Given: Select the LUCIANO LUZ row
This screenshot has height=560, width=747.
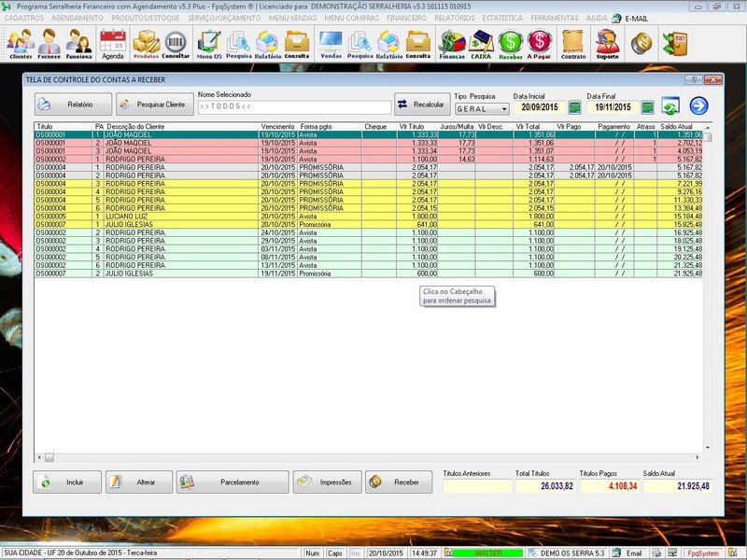Looking at the screenshot, I should [368, 217].
